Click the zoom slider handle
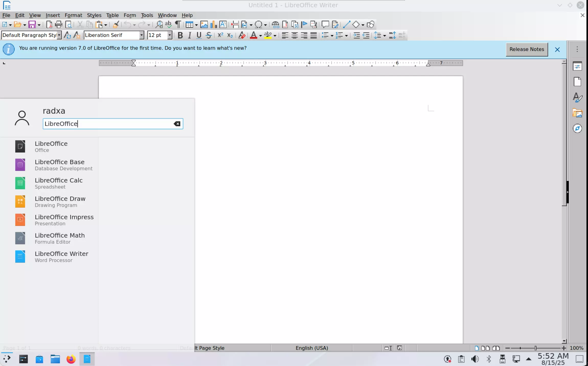 pyautogui.click(x=535, y=348)
